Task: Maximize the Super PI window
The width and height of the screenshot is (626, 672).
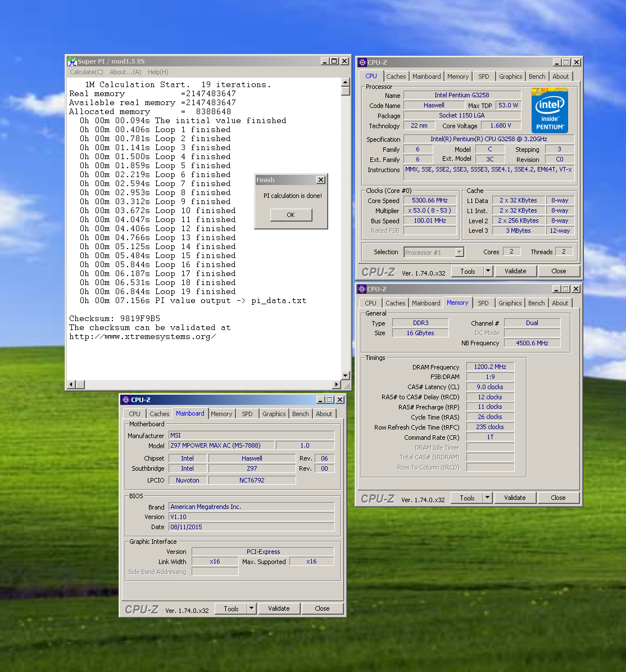Action: (334, 61)
